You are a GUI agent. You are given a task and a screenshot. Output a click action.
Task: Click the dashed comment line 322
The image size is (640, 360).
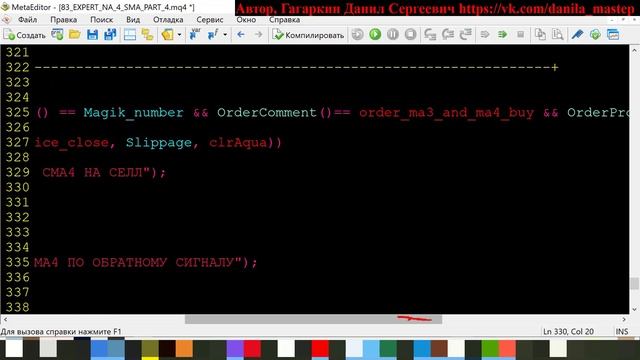pyautogui.click(x=296, y=67)
